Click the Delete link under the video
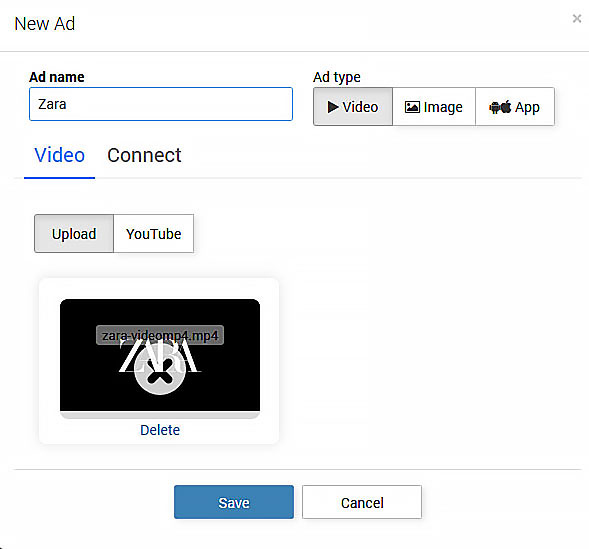The width and height of the screenshot is (589, 549). 160,430
